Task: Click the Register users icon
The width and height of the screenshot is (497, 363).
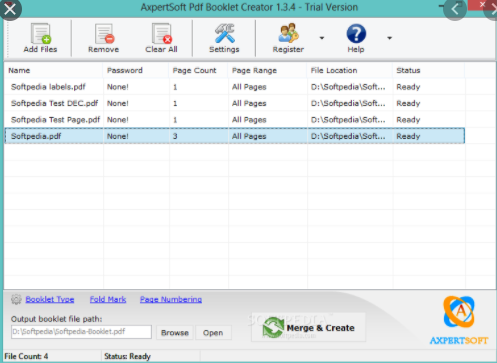Action: click(288, 33)
